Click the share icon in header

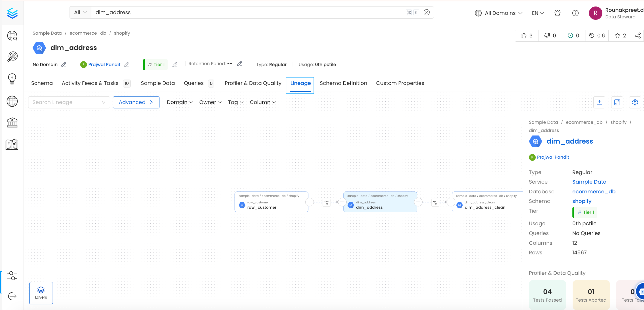(x=637, y=36)
